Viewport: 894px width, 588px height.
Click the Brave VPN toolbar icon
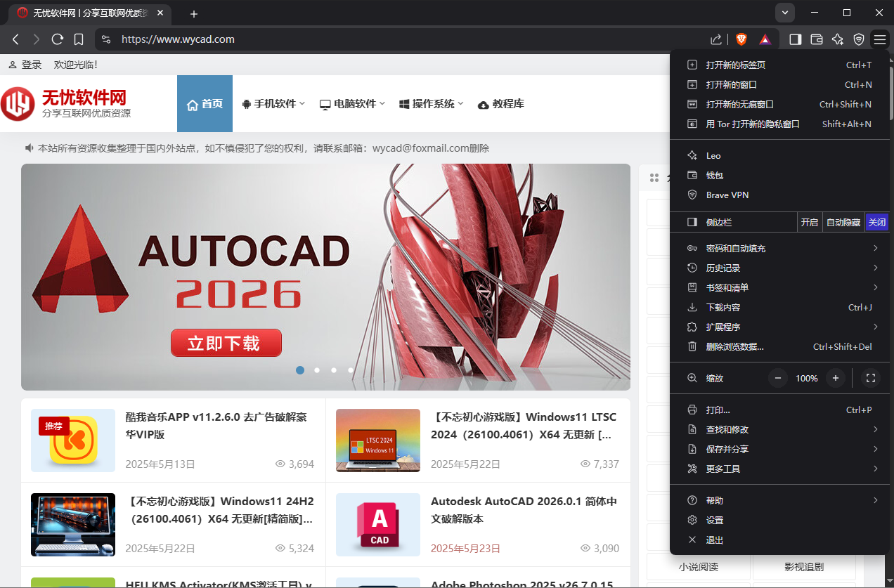[x=859, y=39]
